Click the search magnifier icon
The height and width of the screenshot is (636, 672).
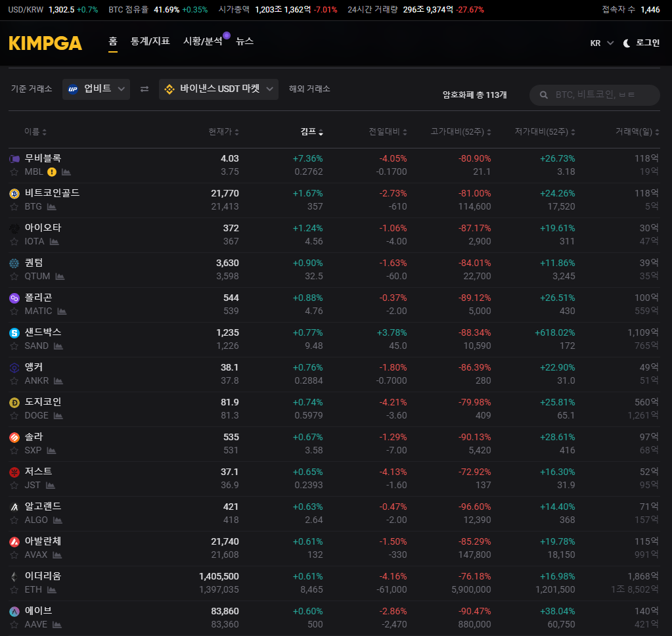[543, 95]
